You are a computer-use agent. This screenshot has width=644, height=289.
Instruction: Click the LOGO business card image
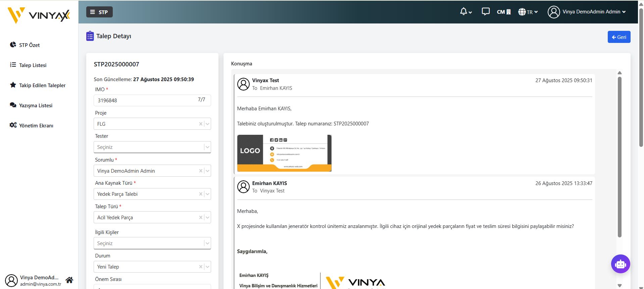tap(284, 153)
